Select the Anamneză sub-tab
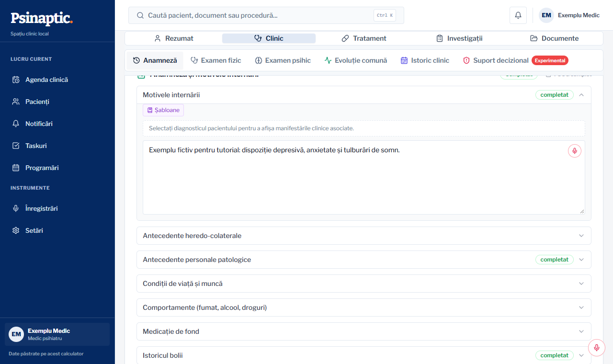 pos(155,60)
